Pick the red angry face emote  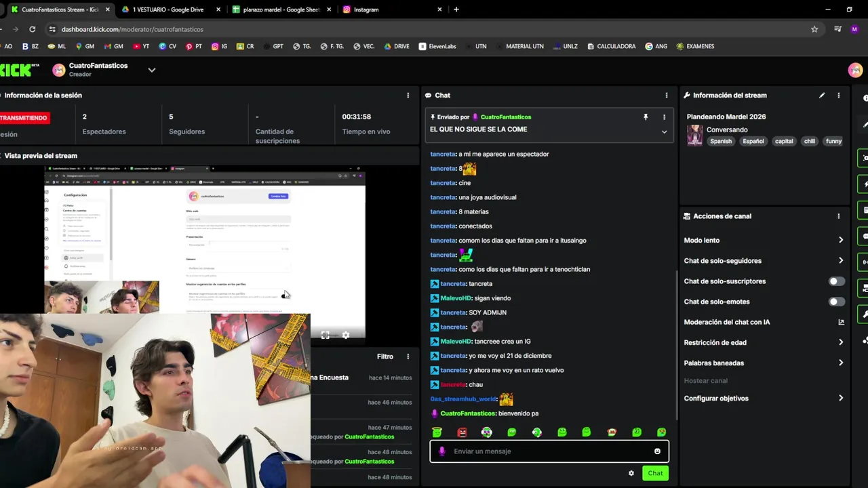(462, 432)
